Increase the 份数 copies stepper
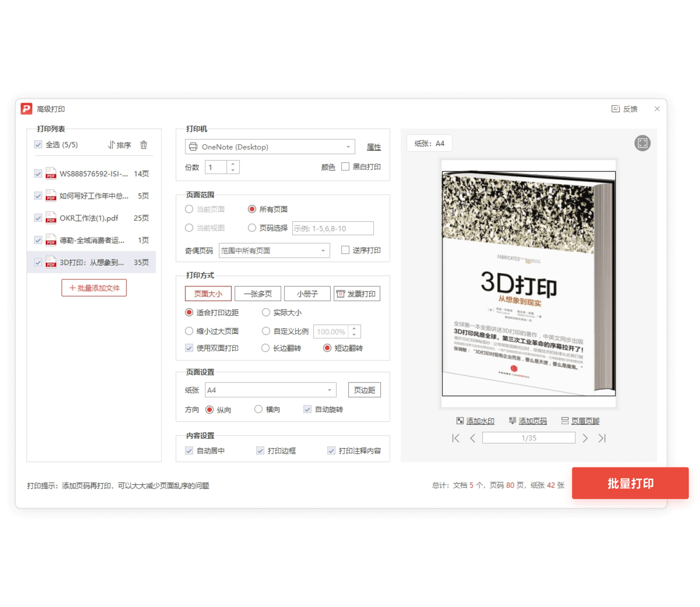 pyautogui.click(x=233, y=163)
